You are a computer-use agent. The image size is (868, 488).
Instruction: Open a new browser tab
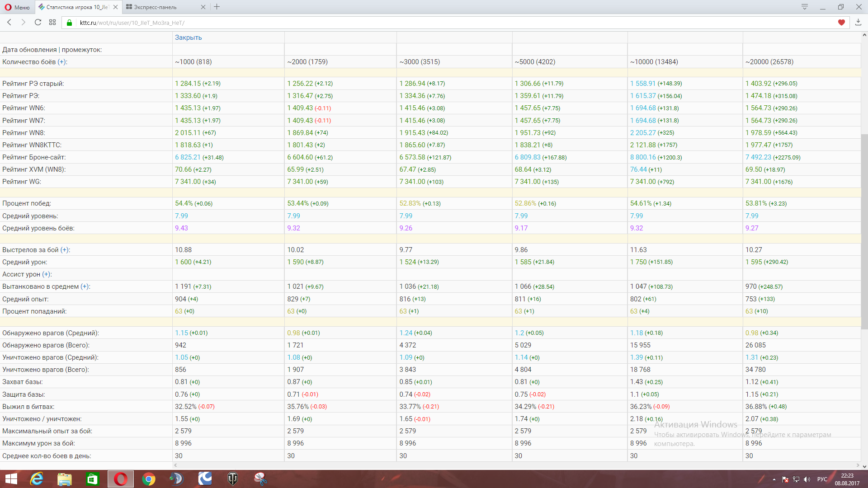pos(217,7)
